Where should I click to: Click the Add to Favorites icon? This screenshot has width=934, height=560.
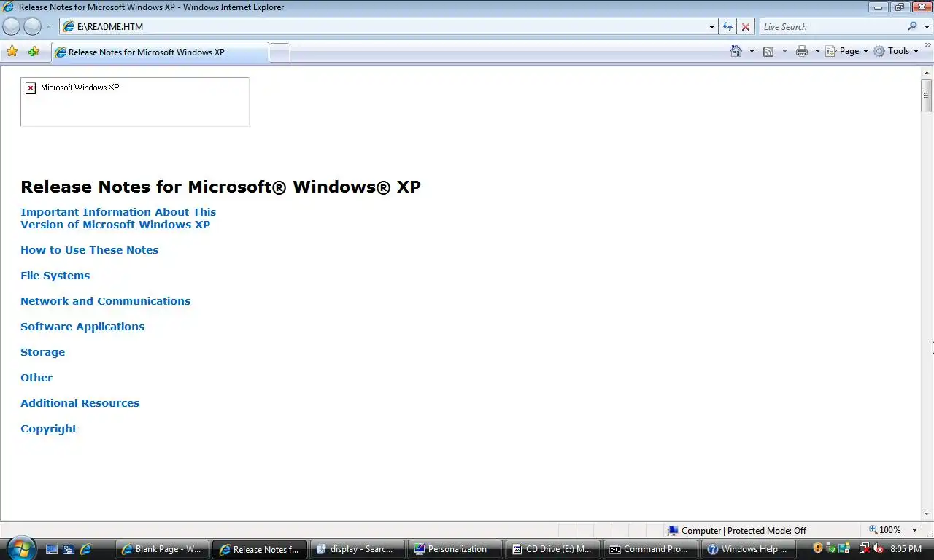(34, 51)
